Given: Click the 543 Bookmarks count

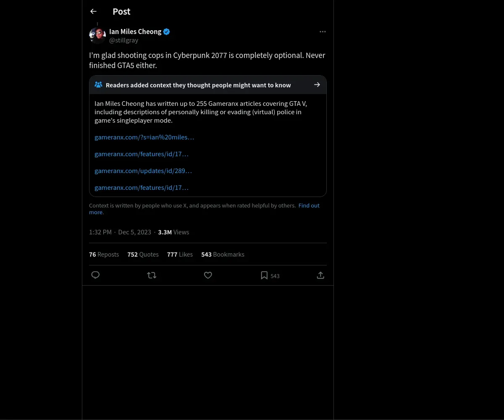Looking at the screenshot, I should pos(223,255).
